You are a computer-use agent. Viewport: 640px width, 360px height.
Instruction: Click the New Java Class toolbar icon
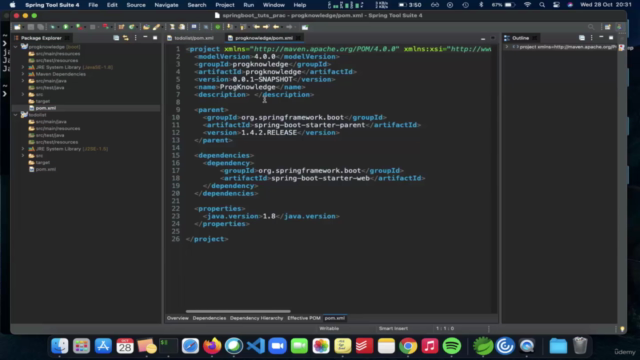point(131,27)
